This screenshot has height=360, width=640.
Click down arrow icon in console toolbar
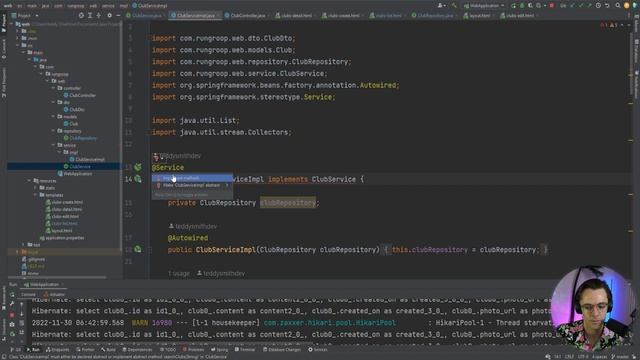pyautogui.click(x=22, y=314)
